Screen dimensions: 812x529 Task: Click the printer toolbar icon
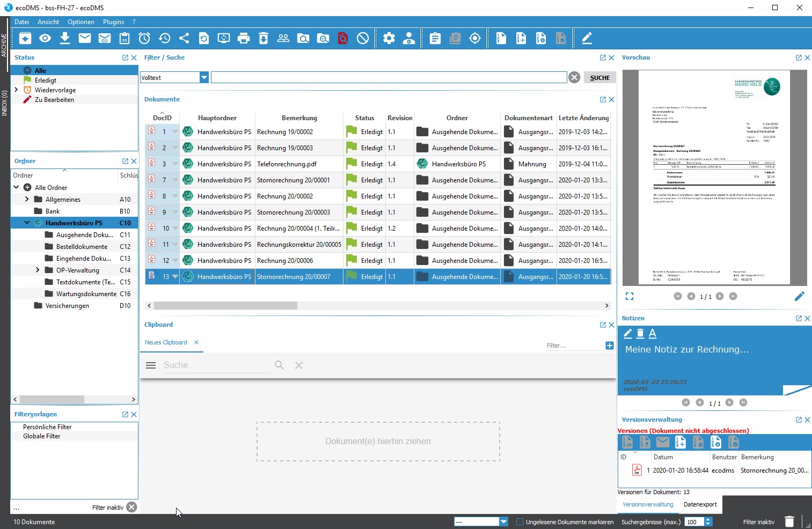(x=244, y=38)
